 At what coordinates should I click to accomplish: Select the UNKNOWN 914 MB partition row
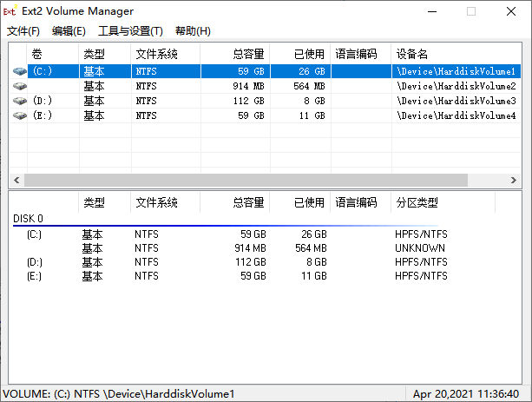point(260,248)
